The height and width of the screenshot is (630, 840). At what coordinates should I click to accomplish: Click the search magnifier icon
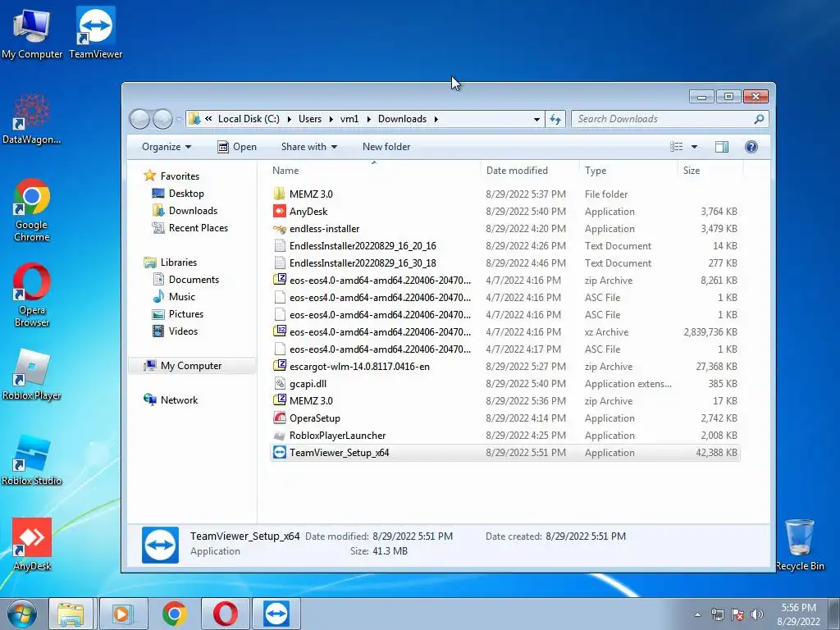click(x=759, y=119)
